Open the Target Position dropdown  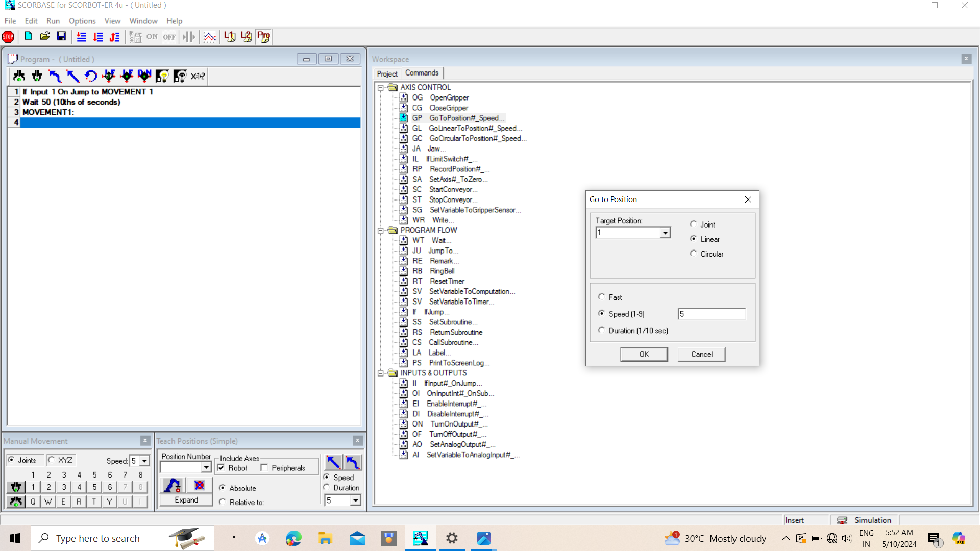click(x=665, y=233)
